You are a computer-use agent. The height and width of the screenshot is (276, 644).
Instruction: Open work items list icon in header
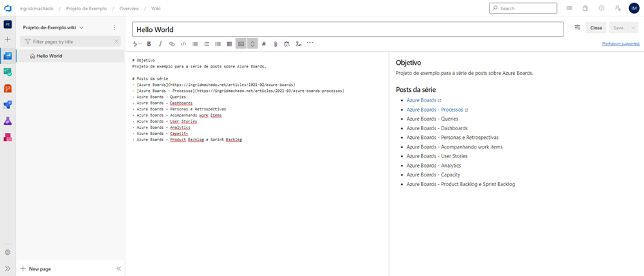pos(569,8)
